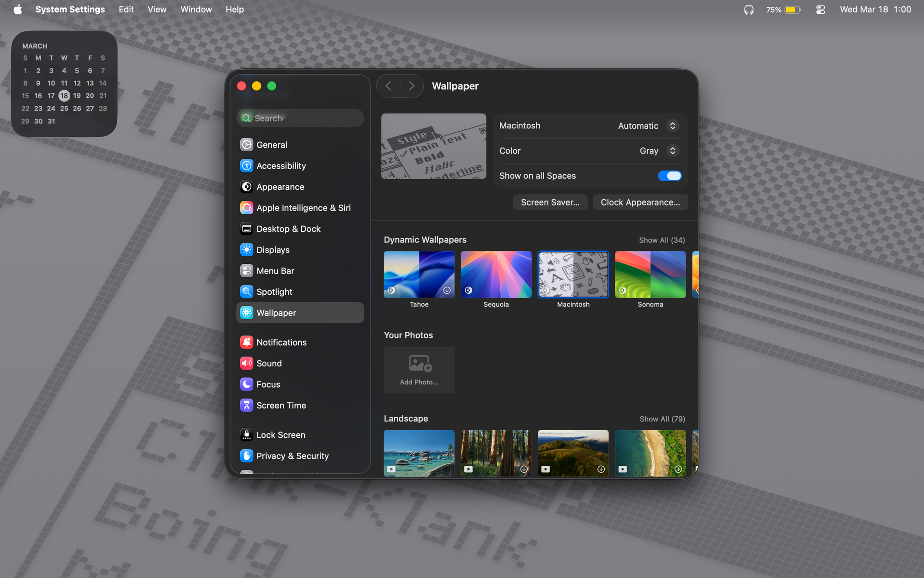Open the Accessibility settings icon
Image resolution: width=924 pixels, height=578 pixels.
(x=247, y=166)
